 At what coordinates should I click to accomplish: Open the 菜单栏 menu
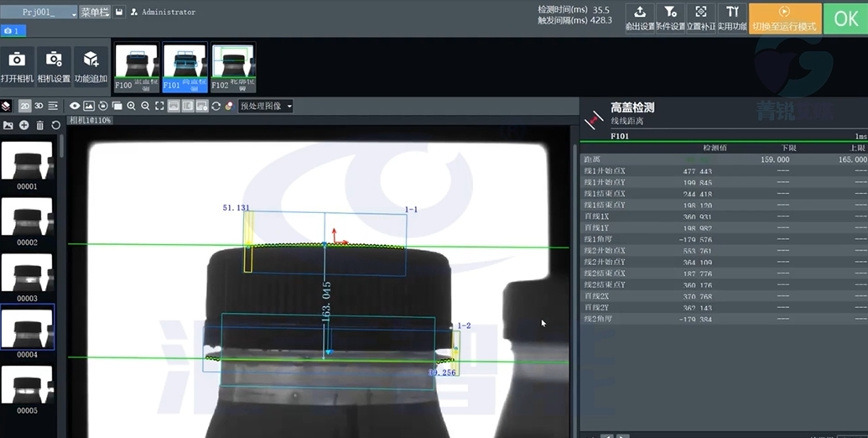tap(95, 13)
